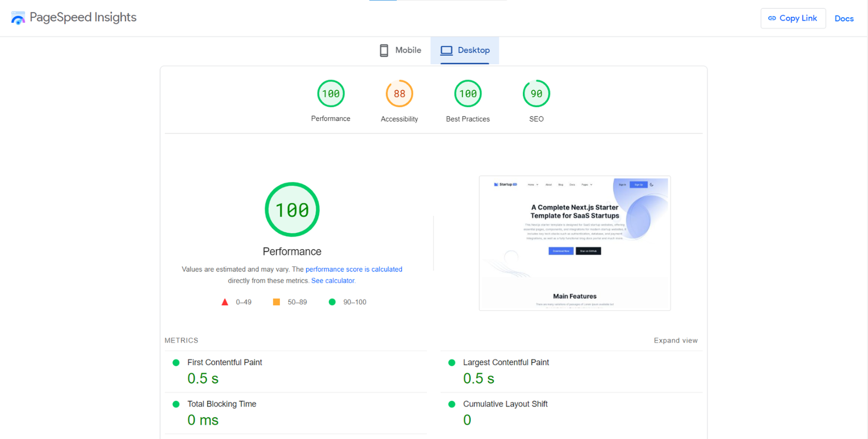Viewport: 868px width, 439px height.
Task: Click the SEO category label
Action: [537, 119]
